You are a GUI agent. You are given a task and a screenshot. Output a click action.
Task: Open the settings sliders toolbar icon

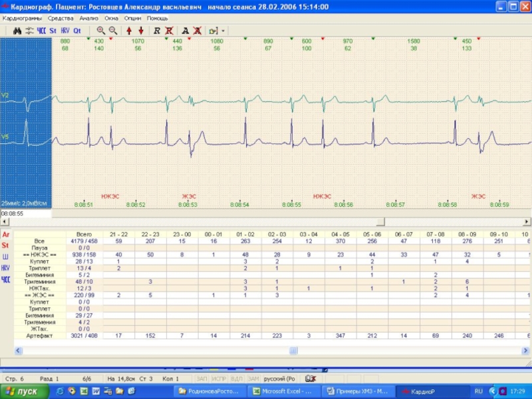[x=29, y=31]
